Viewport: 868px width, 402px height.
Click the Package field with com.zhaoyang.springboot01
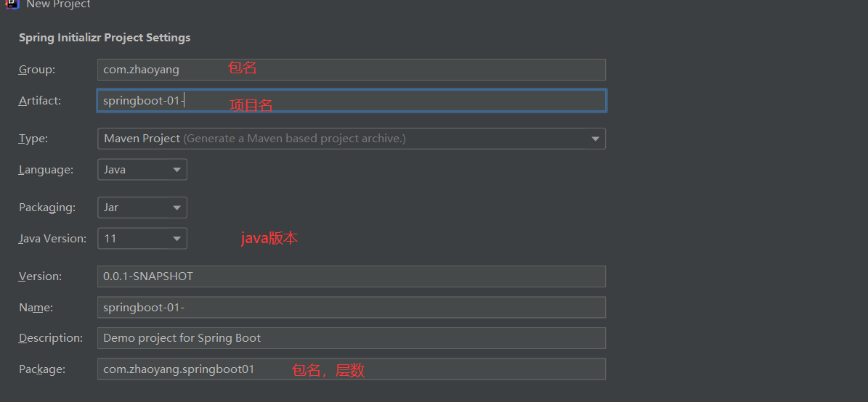click(351, 369)
